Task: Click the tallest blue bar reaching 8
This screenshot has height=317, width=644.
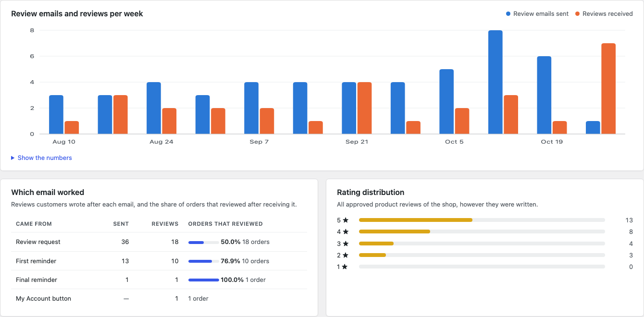Action: click(x=495, y=82)
